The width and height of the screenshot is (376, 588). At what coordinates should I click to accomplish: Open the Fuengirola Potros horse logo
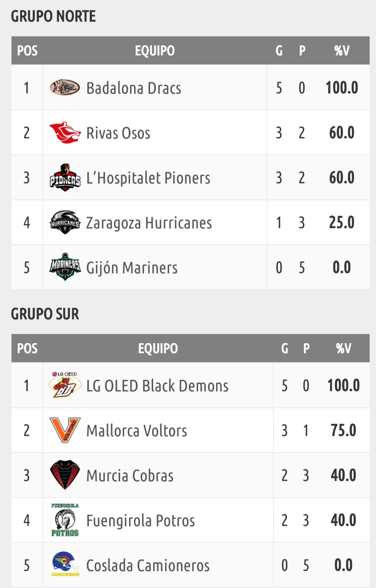pyautogui.click(x=65, y=520)
